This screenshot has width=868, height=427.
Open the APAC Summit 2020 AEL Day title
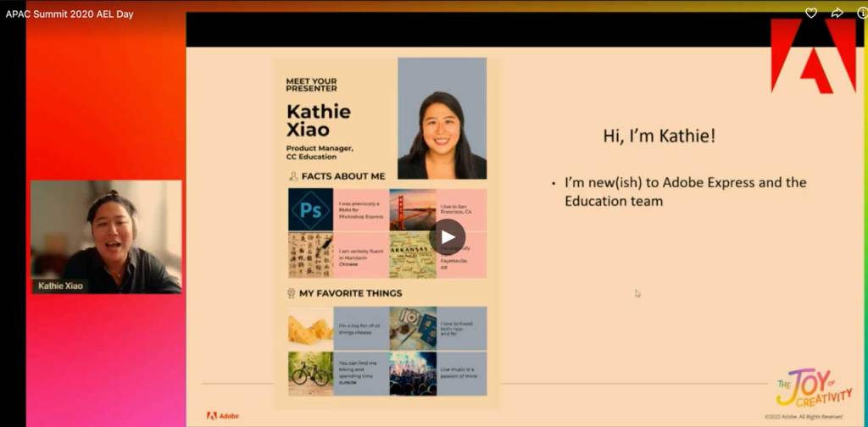[70, 14]
